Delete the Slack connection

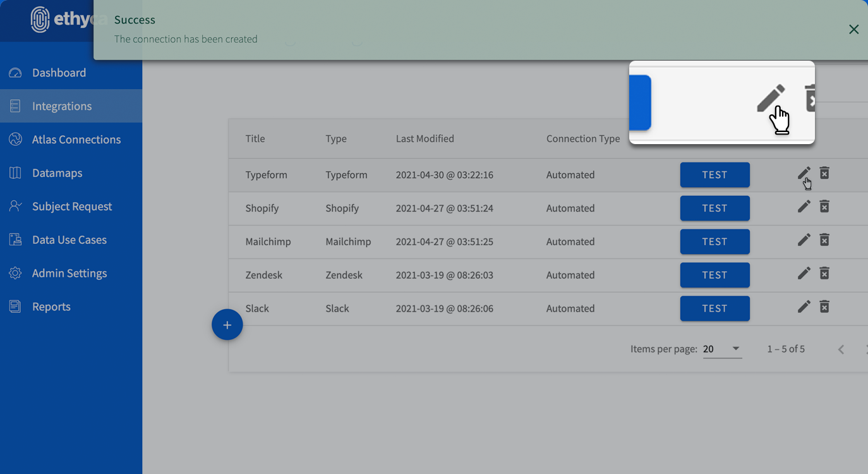point(824,307)
